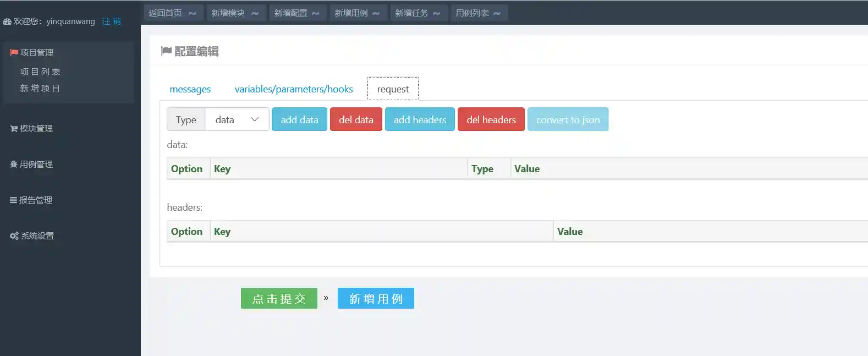
Task: Switch to the messages tab
Action: point(190,89)
